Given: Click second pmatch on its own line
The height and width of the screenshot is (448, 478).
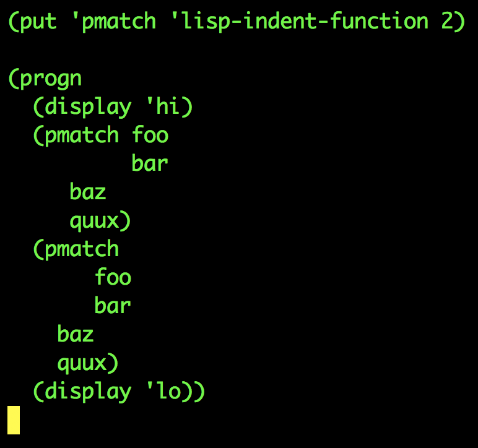Looking at the screenshot, I should click(x=82, y=250).
